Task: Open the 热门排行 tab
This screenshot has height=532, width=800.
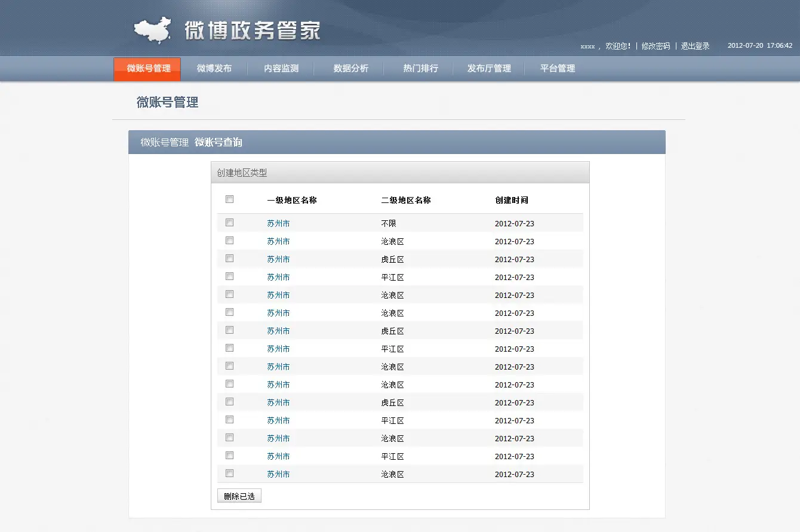Action: (420, 69)
